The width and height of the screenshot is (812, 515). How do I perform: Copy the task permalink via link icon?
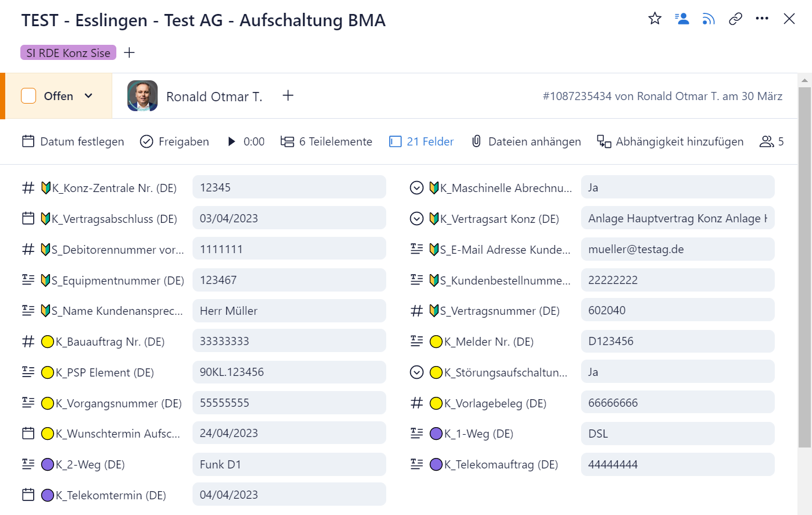[735, 19]
